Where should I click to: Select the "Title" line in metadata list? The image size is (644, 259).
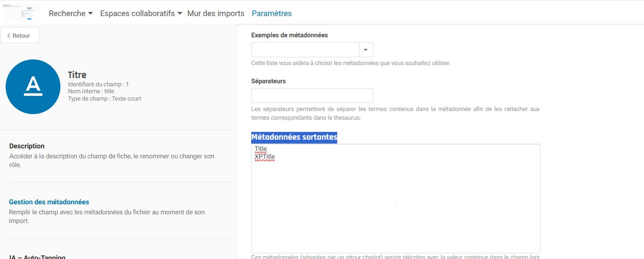260,148
